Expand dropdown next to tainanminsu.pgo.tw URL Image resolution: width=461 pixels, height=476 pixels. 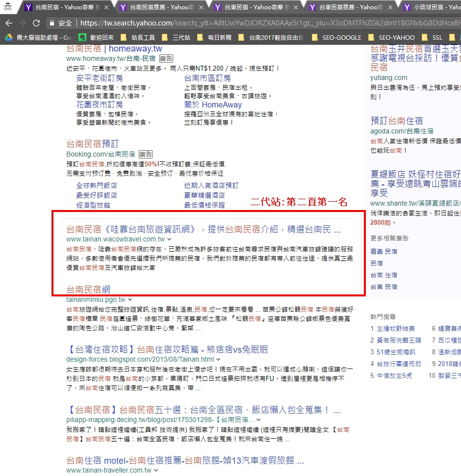(130, 300)
